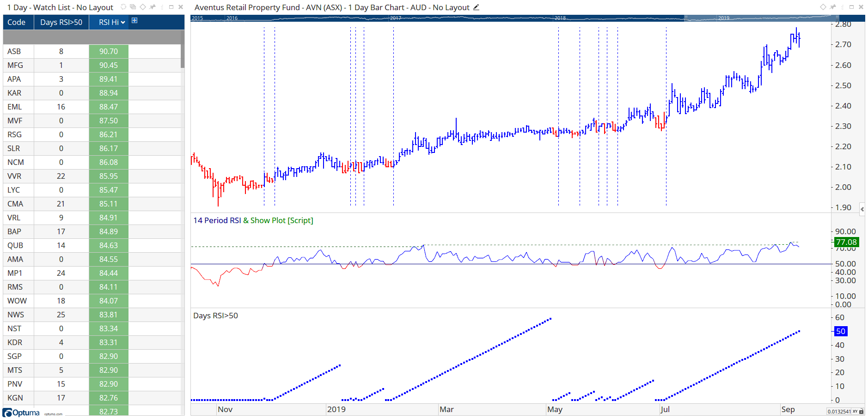Sort by the Days RSI>50 column header

click(x=61, y=22)
